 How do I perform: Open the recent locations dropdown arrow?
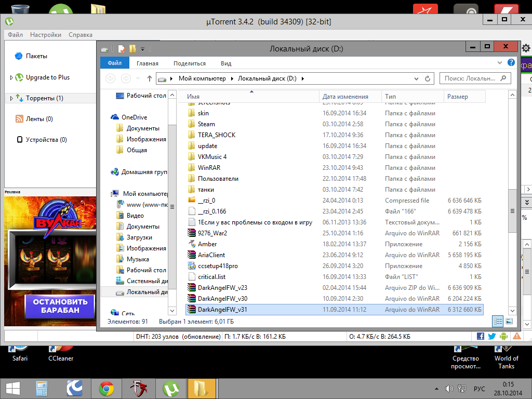[x=138, y=79]
